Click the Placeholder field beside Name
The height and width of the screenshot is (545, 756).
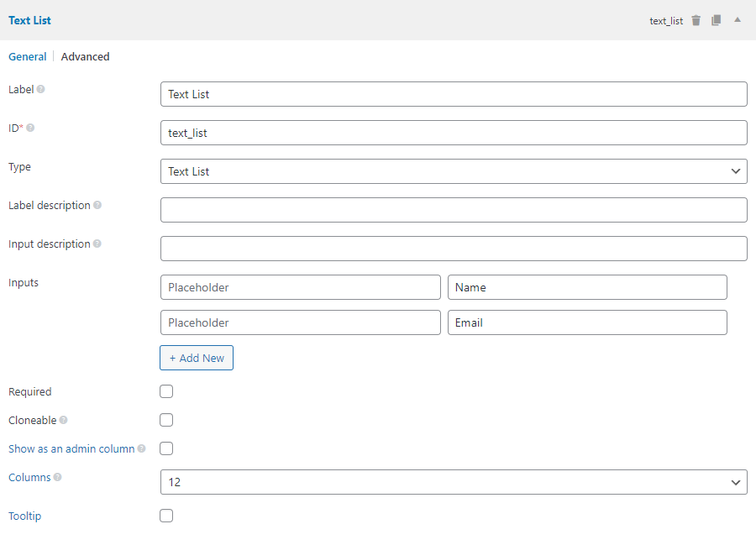pyautogui.click(x=301, y=287)
